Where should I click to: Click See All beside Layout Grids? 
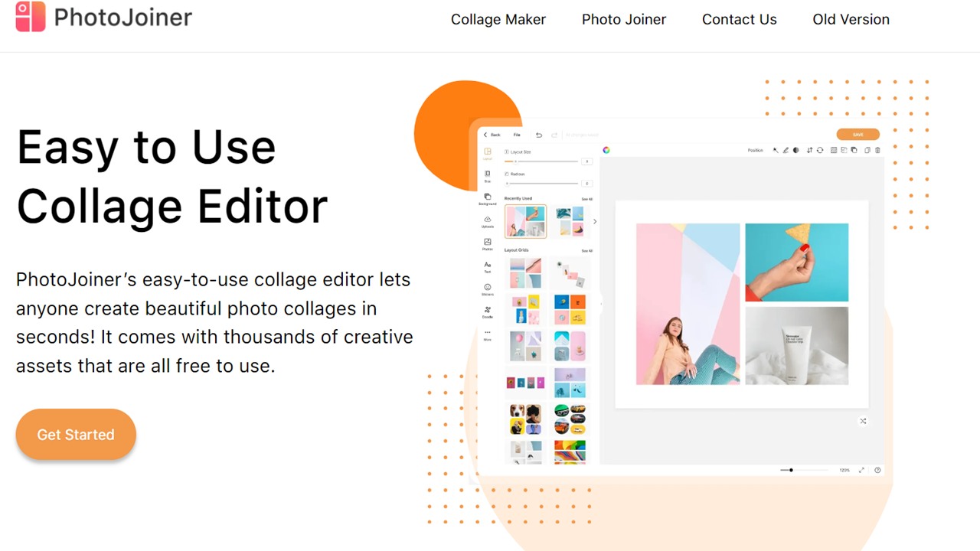[x=586, y=251]
